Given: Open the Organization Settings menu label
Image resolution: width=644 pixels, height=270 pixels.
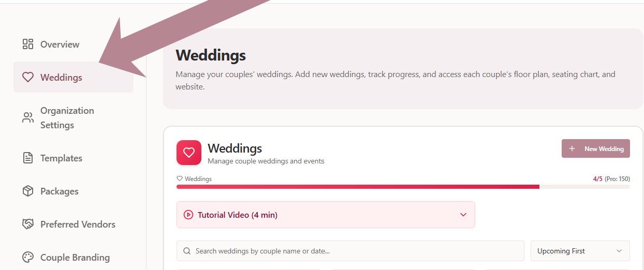Looking at the screenshot, I should 67,118.
